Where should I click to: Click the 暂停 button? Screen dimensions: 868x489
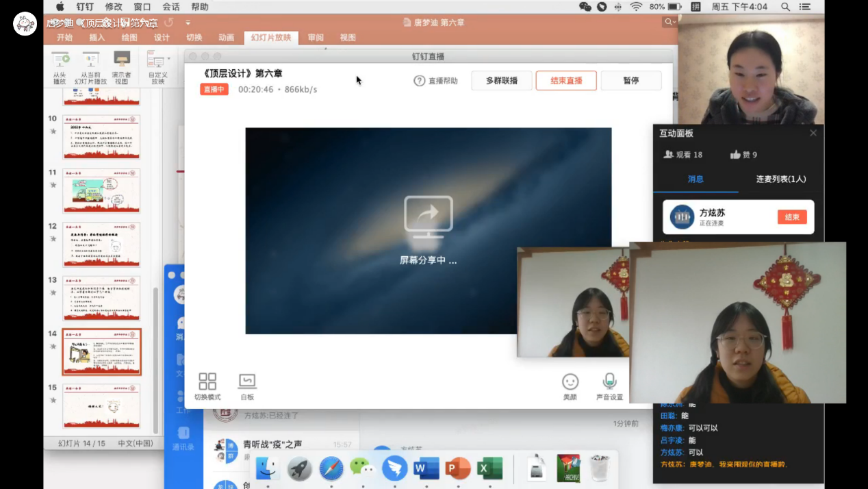tap(630, 81)
